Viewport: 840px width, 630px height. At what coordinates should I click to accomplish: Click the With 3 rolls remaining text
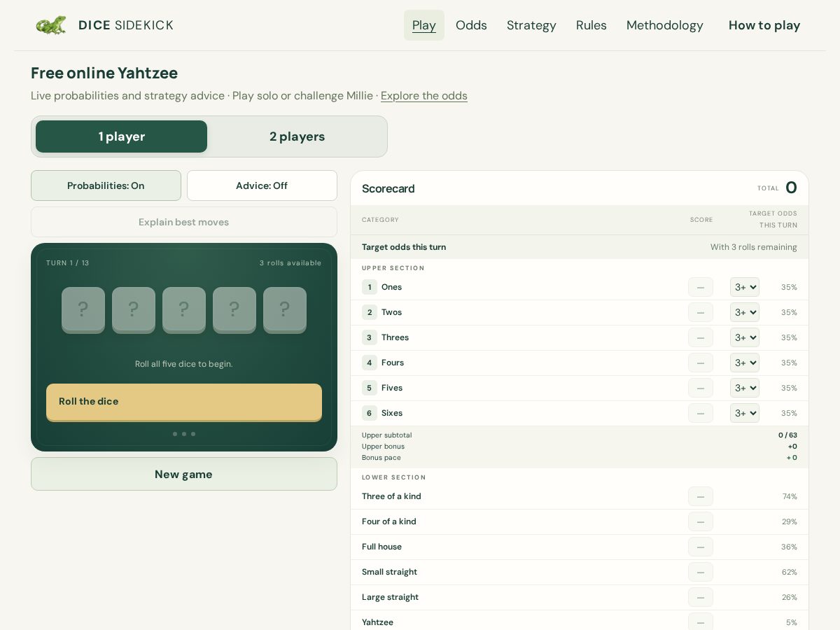coord(754,247)
